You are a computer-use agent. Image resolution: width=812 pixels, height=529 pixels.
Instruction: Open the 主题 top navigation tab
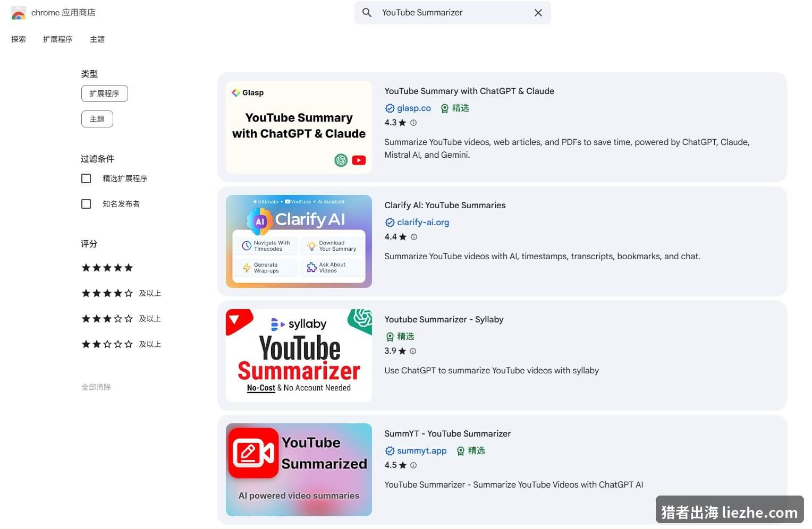click(x=97, y=39)
